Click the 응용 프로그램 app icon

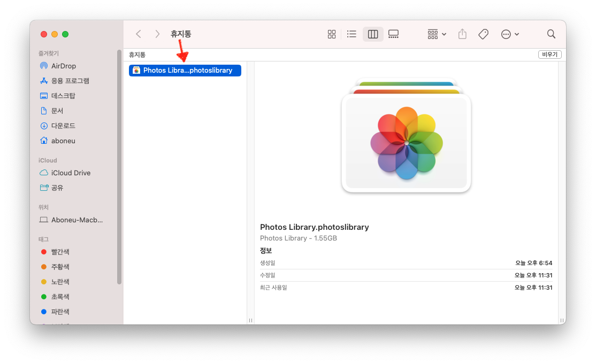[x=44, y=81]
